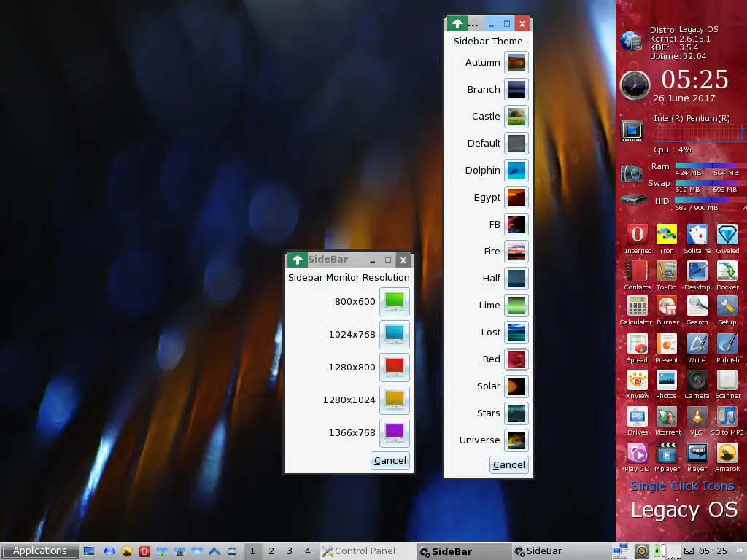
Task: Cancel the Sidebar Monitor Resolution dialog
Action: pos(390,460)
